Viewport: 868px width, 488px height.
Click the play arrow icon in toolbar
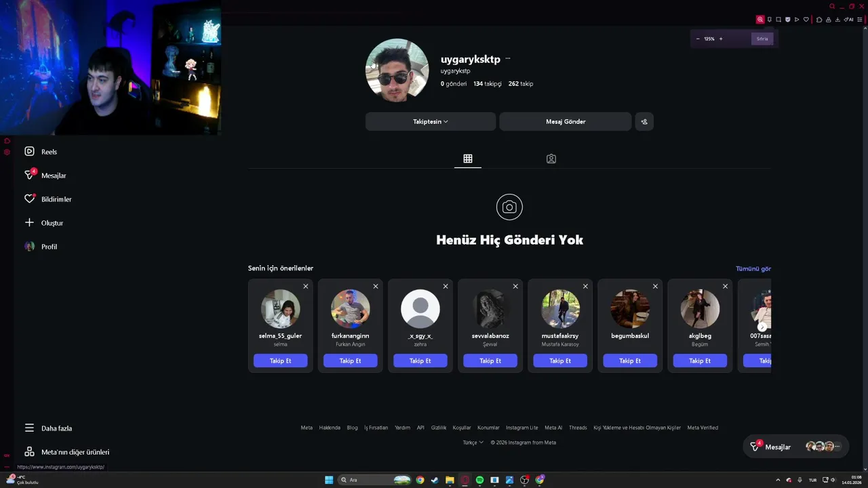click(797, 20)
